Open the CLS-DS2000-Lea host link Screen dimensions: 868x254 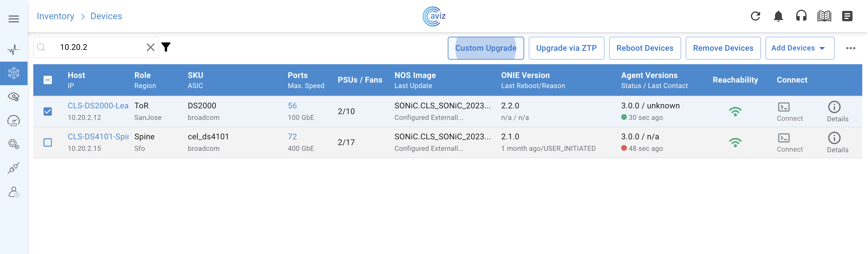pyautogui.click(x=98, y=105)
